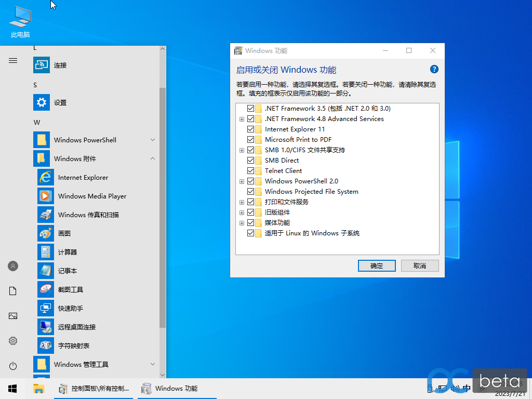The width and height of the screenshot is (532, 399).
Task: Click Start menu scrollbar up arrow
Action: [163, 49]
